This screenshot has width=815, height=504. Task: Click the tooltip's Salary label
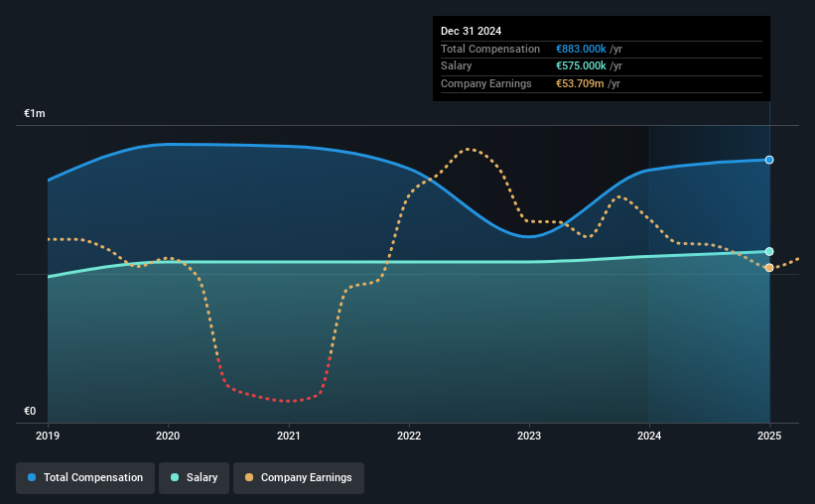pos(457,66)
